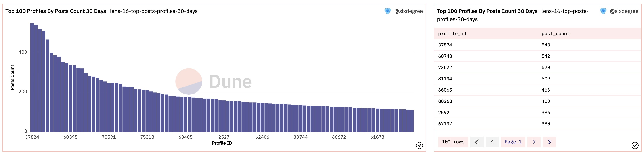Go to previous table page
The height and width of the screenshot is (154, 644).
[492, 142]
